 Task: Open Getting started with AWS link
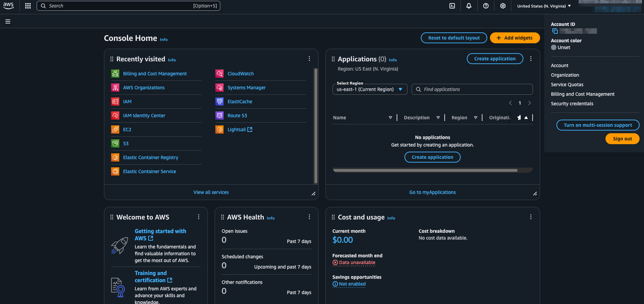point(160,234)
